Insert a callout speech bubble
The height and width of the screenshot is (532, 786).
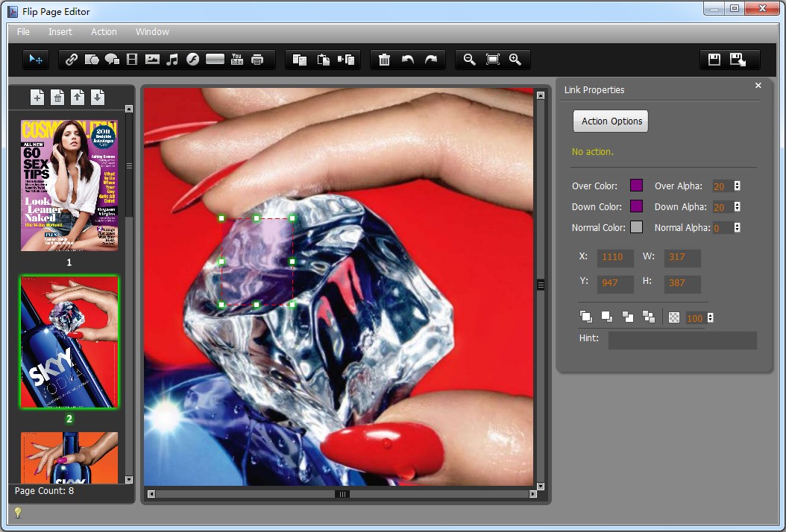coord(112,60)
